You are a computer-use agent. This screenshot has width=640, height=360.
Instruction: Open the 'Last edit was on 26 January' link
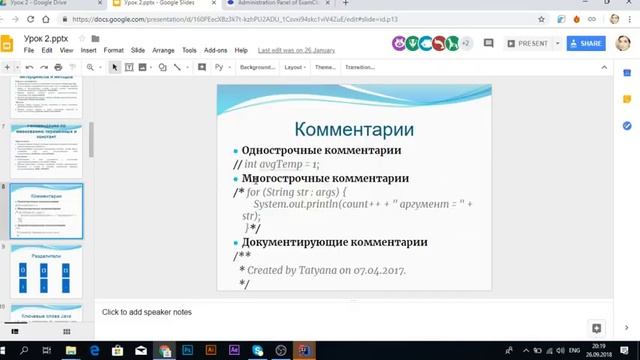(296, 50)
